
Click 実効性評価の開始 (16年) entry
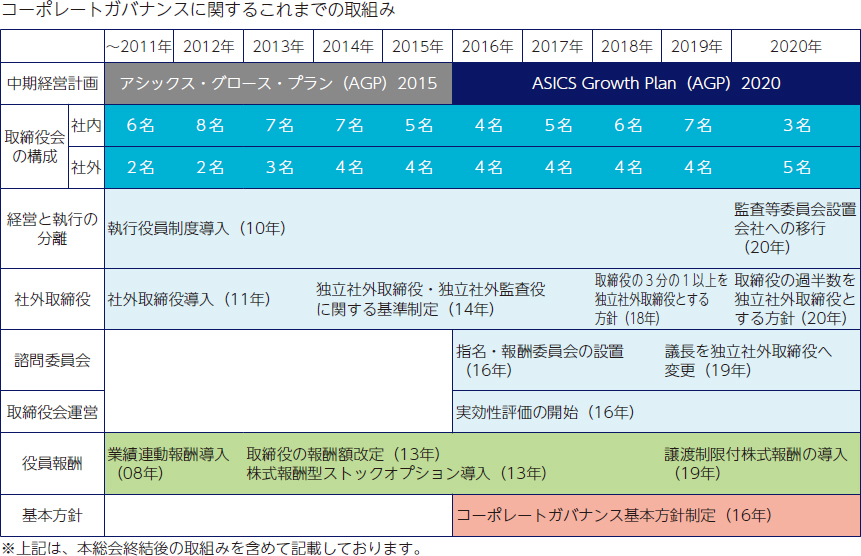coord(545,412)
